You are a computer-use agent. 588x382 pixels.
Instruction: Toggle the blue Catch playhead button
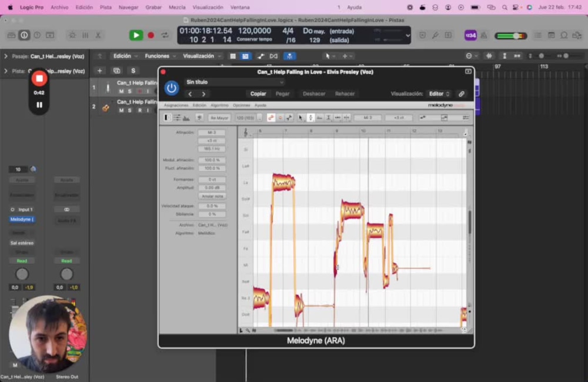pyautogui.click(x=289, y=56)
